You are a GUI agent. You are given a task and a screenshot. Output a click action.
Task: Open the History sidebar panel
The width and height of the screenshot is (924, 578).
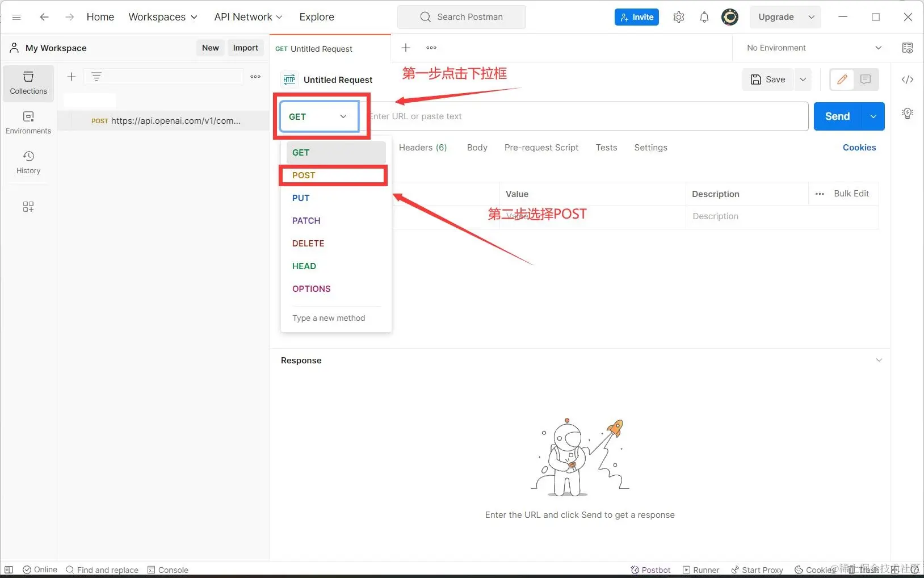tap(28, 162)
